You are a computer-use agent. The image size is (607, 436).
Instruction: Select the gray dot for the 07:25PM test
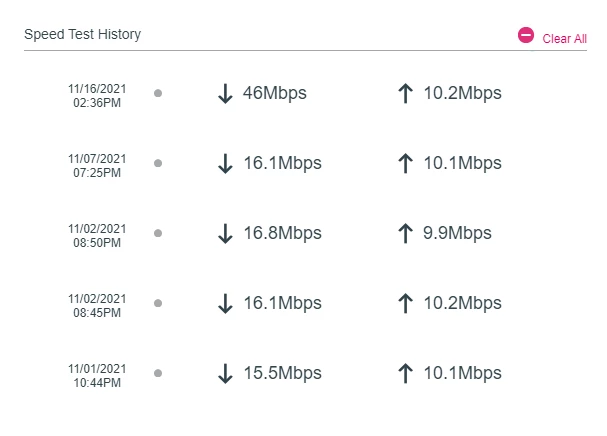tap(158, 163)
